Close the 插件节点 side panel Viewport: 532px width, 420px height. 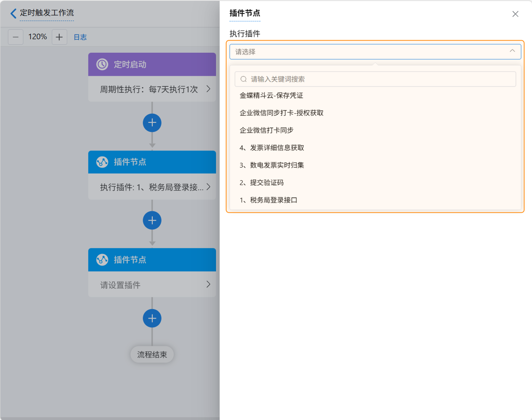pos(515,14)
